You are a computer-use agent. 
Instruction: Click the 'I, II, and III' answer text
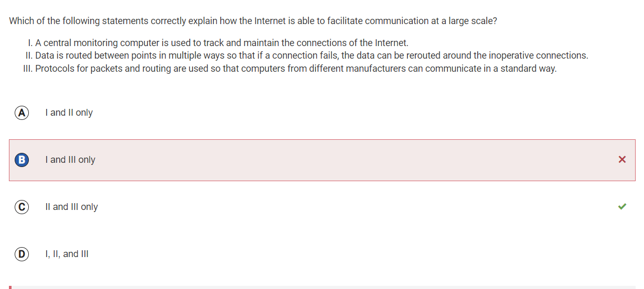67,254
